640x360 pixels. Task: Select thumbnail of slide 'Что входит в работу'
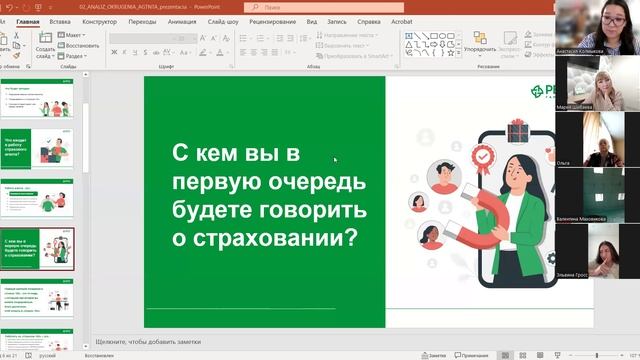pyautogui.click(x=37, y=149)
